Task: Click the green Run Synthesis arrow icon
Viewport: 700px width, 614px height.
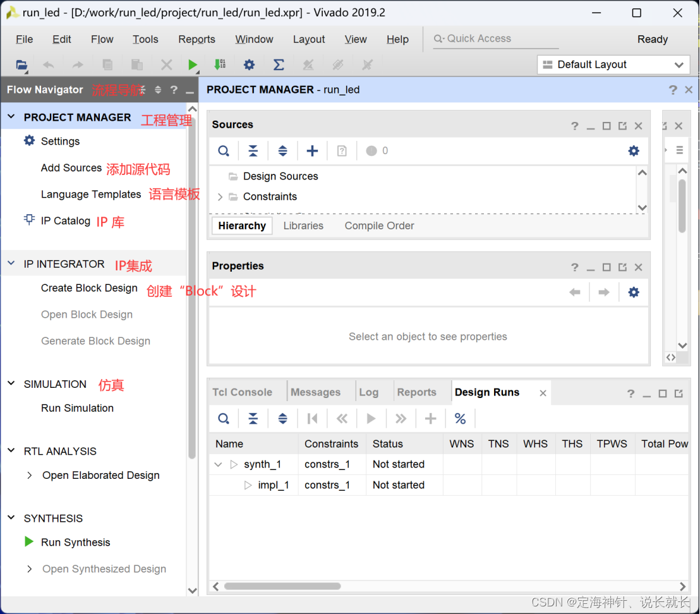Action: 29,542
